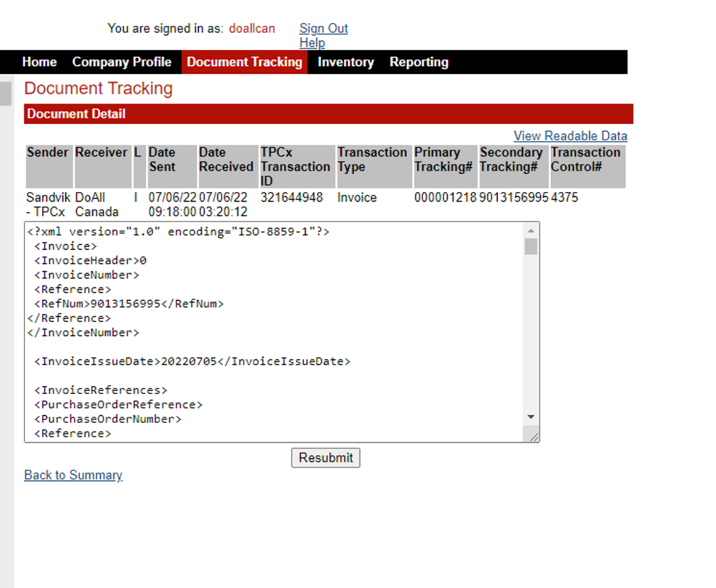Open the Home menu item

click(x=39, y=62)
